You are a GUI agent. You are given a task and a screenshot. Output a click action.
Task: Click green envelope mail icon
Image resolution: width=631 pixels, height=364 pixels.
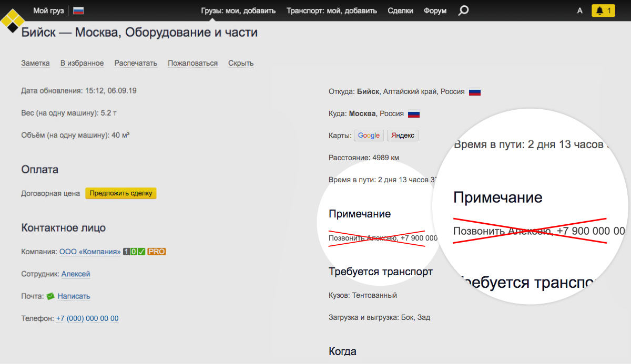coord(50,296)
